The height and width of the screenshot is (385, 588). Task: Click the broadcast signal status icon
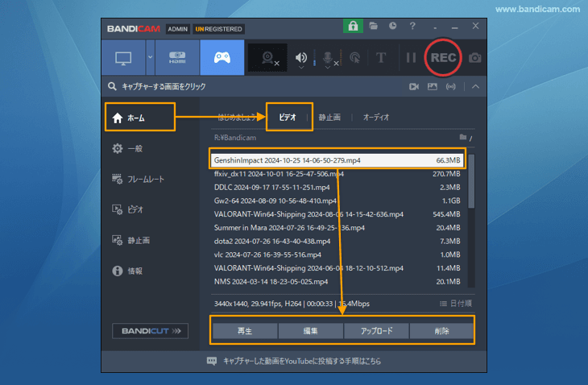[x=451, y=87]
